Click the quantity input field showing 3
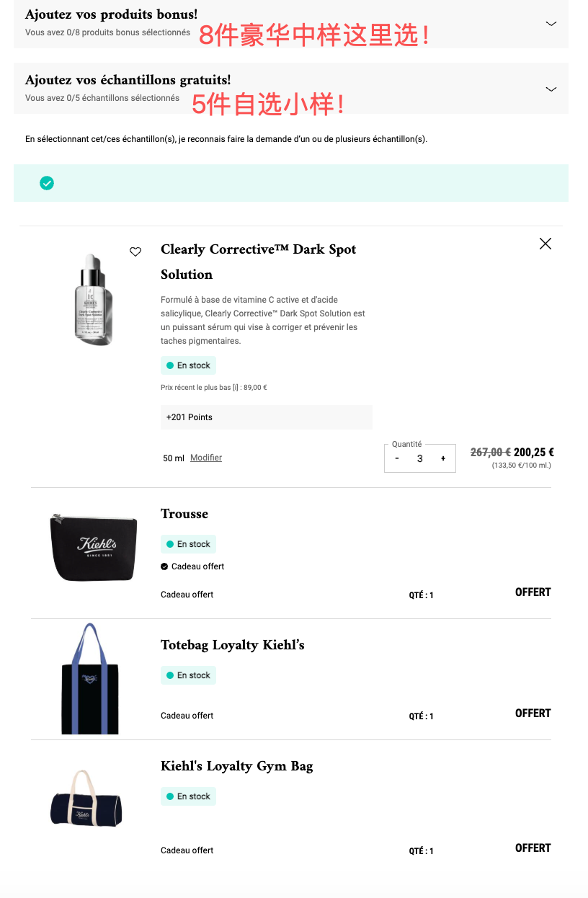This screenshot has width=588, height=898. pyautogui.click(x=419, y=458)
